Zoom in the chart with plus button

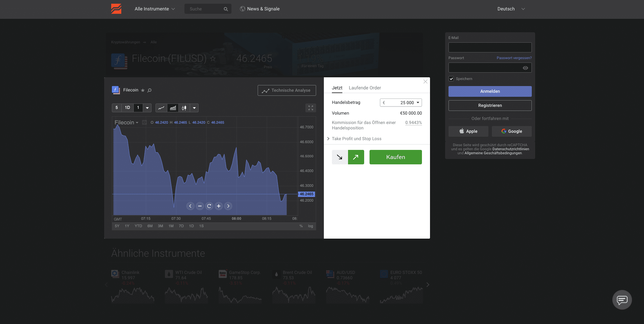[219, 206]
